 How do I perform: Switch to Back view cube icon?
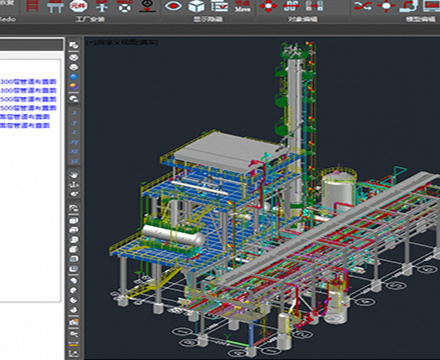tap(74, 269)
